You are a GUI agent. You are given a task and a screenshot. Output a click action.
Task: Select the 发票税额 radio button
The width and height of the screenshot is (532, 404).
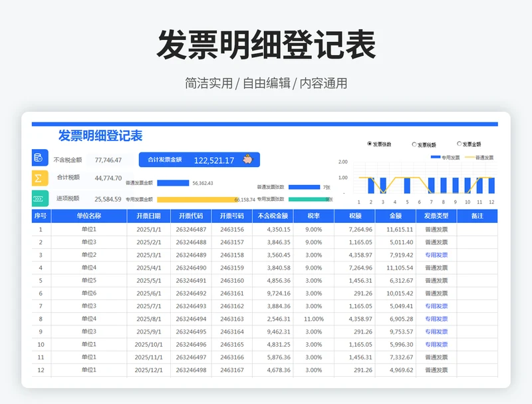[414, 144]
